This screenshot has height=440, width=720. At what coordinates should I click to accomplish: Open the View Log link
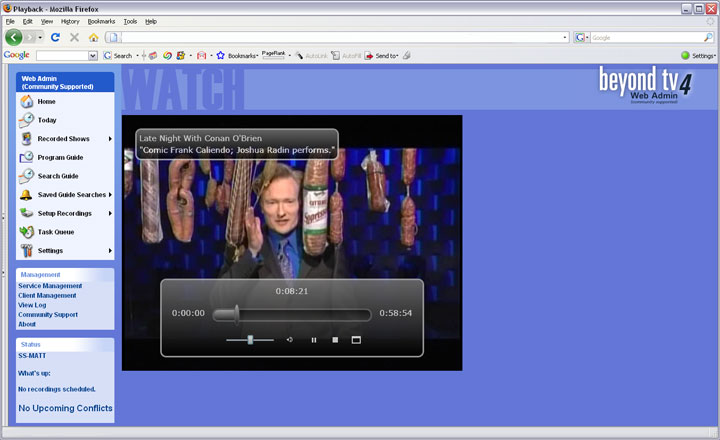[x=32, y=305]
